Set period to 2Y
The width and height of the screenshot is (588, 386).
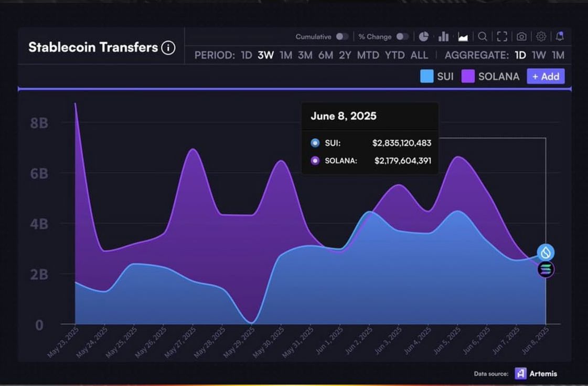pos(345,55)
